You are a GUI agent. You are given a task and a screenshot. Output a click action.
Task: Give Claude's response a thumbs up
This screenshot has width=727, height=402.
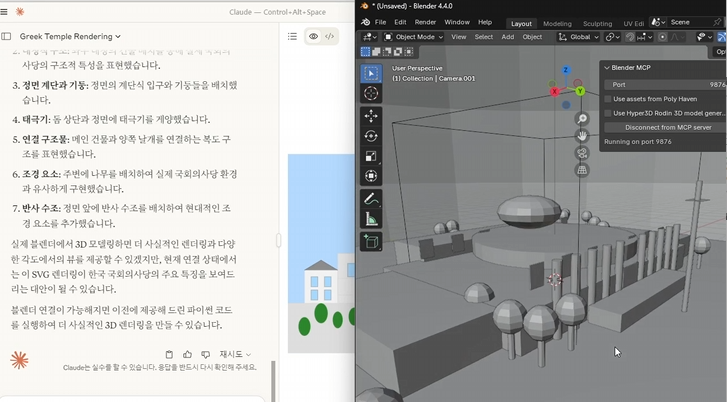187,354
